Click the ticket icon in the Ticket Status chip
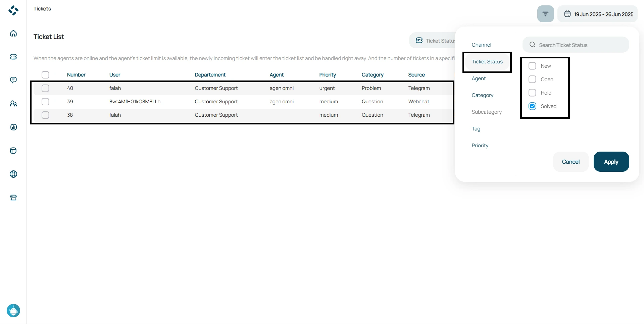This screenshot has width=644, height=324. tap(419, 41)
